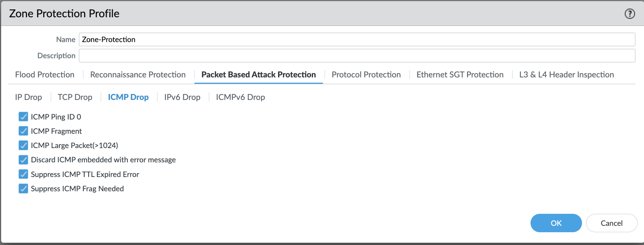Open the Reconnaissance Protection tab
This screenshot has height=245, width=644.
pos(138,74)
